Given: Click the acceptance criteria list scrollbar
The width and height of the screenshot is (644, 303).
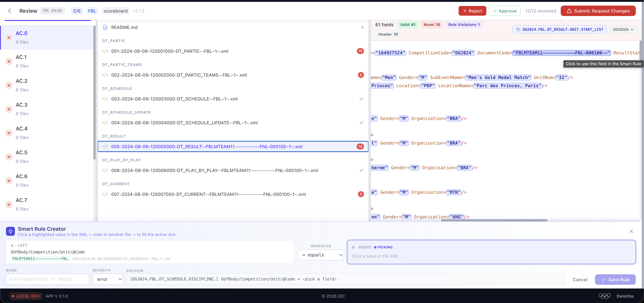Looking at the screenshot, I should coord(94,92).
